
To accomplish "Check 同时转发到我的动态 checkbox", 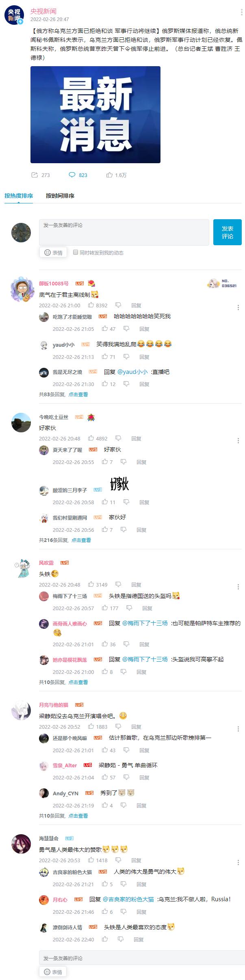I will [x=76, y=252].
